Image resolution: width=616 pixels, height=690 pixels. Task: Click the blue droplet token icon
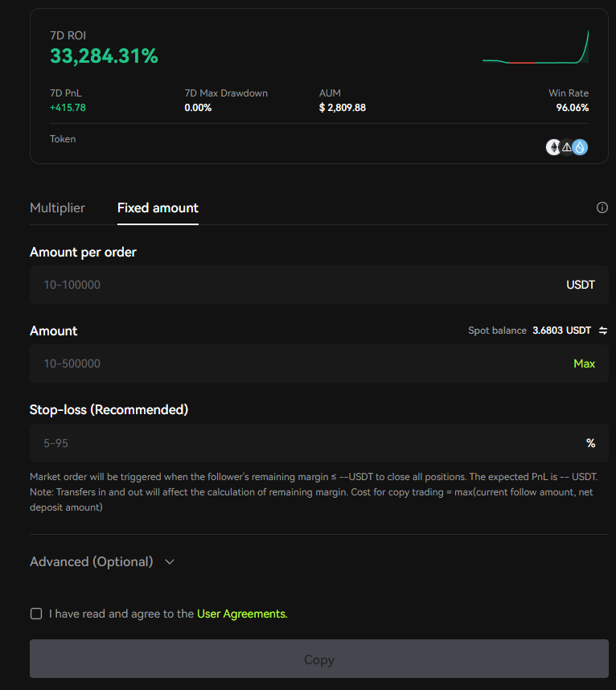click(x=580, y=147)
